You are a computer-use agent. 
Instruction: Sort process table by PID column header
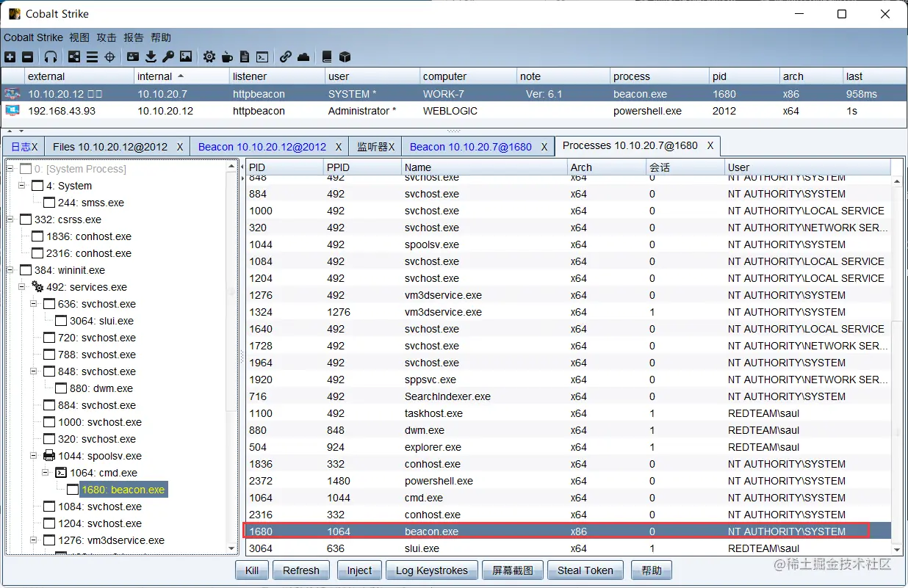point(284,167)
